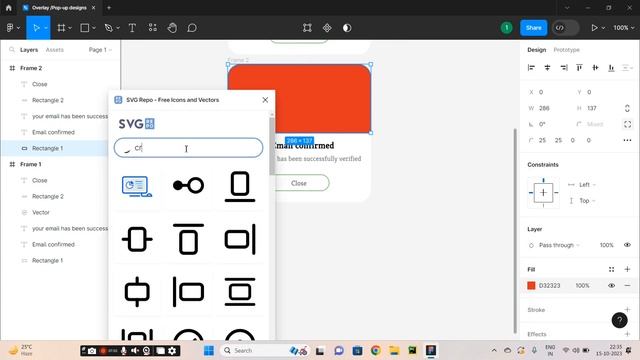
Task: Click the plugin window scrollbar
Action: pyautogui.click(x=271, y=145)
